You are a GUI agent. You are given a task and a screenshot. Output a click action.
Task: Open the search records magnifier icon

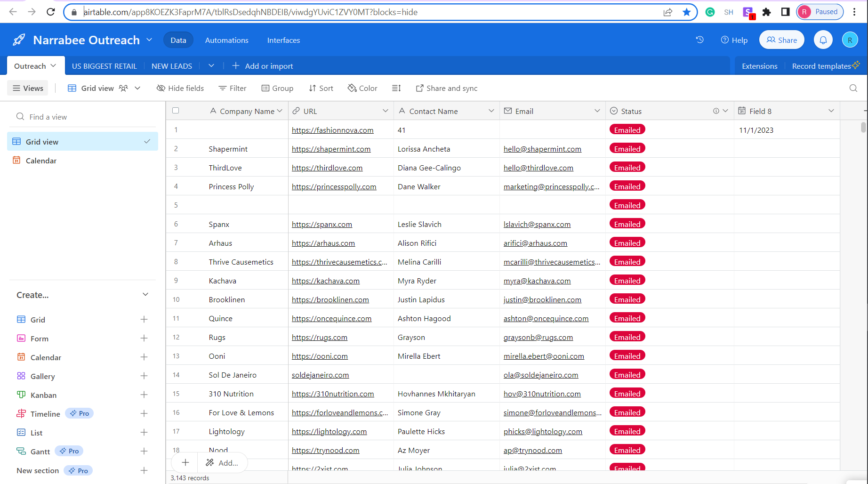[x=853, y=88]
